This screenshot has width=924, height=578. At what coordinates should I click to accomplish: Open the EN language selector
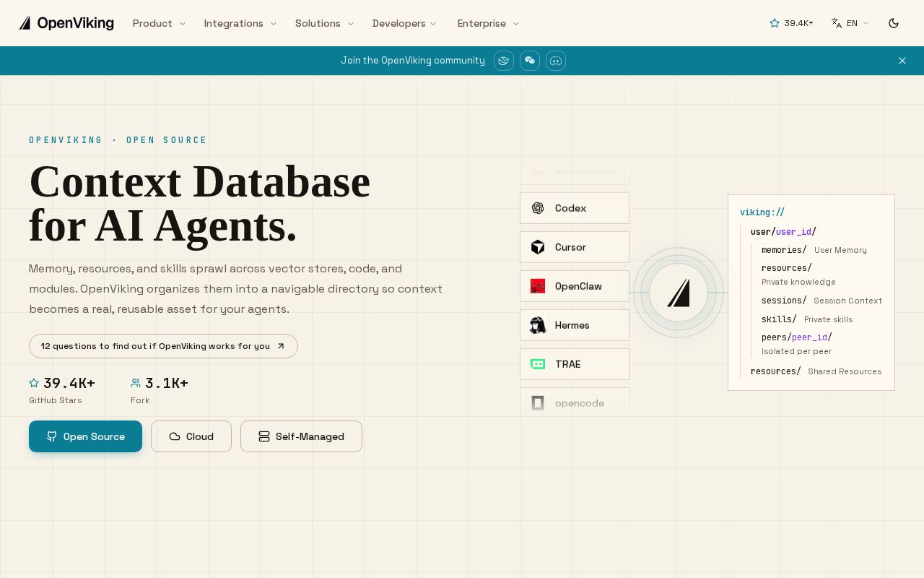click(x=850, y=23)
